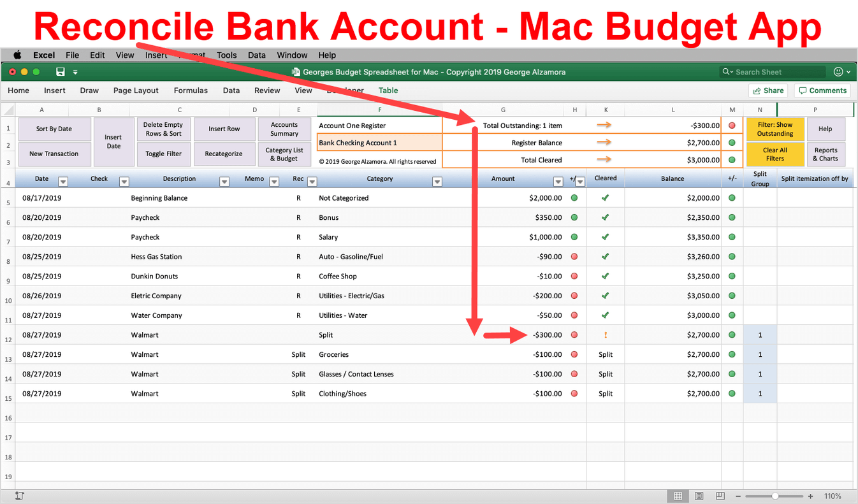Click the Clear All Filters button
The image size is (858, 504).
coord(774,154)
